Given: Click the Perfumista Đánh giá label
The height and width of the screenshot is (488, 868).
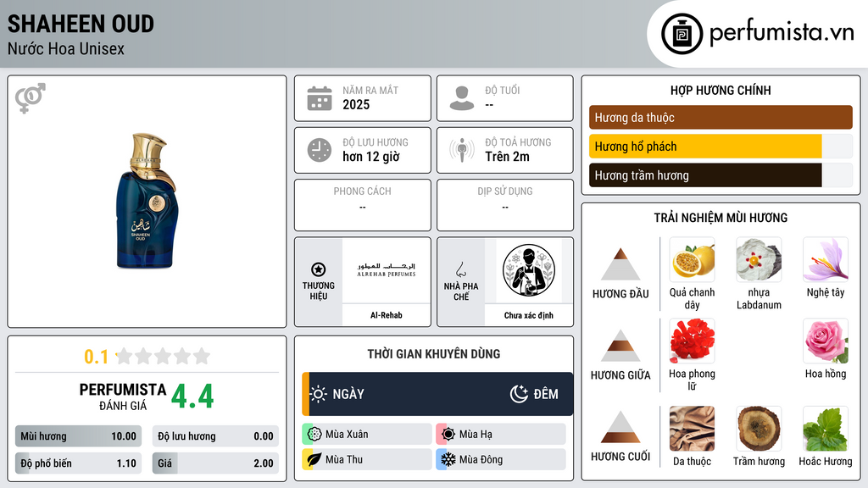Looking at the screenshot, I should pyautogui.click(x=123, y=396).
